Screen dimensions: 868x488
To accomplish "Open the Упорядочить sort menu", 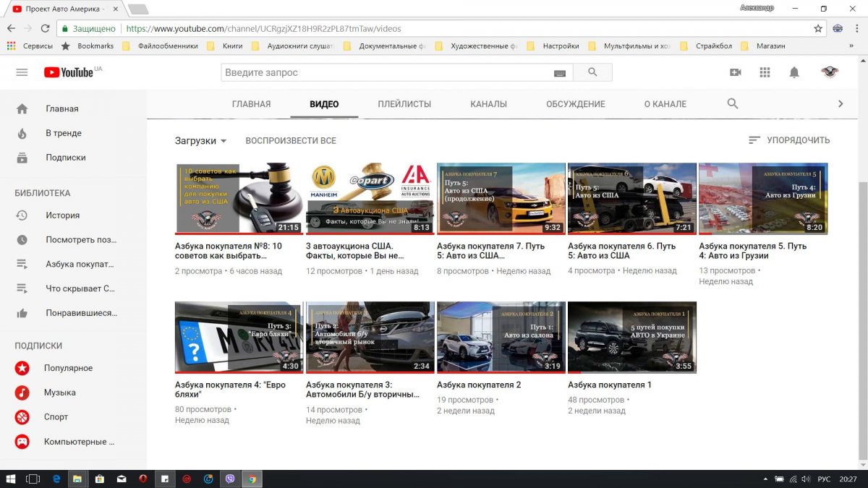I will pos(789,140).
